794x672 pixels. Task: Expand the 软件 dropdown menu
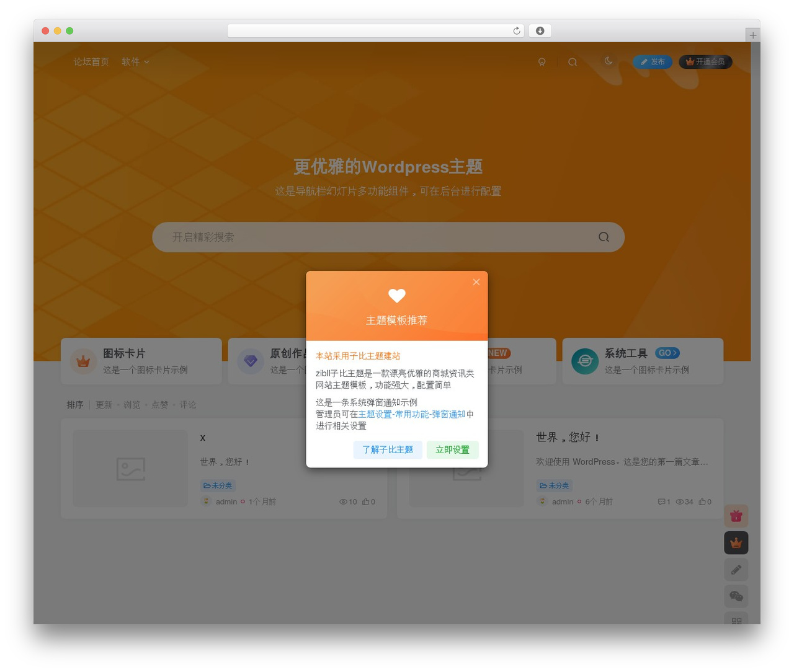coord(135,61)
